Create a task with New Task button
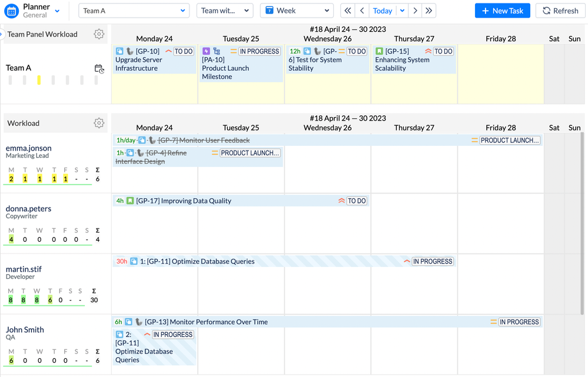 (x=502, y=10)
